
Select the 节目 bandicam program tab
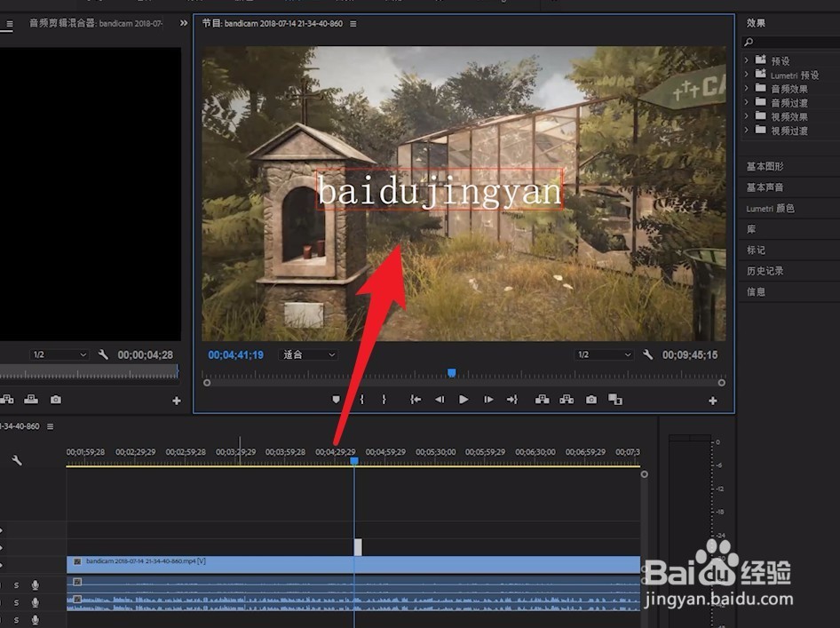pyautogui.click(x=273, y=24)
